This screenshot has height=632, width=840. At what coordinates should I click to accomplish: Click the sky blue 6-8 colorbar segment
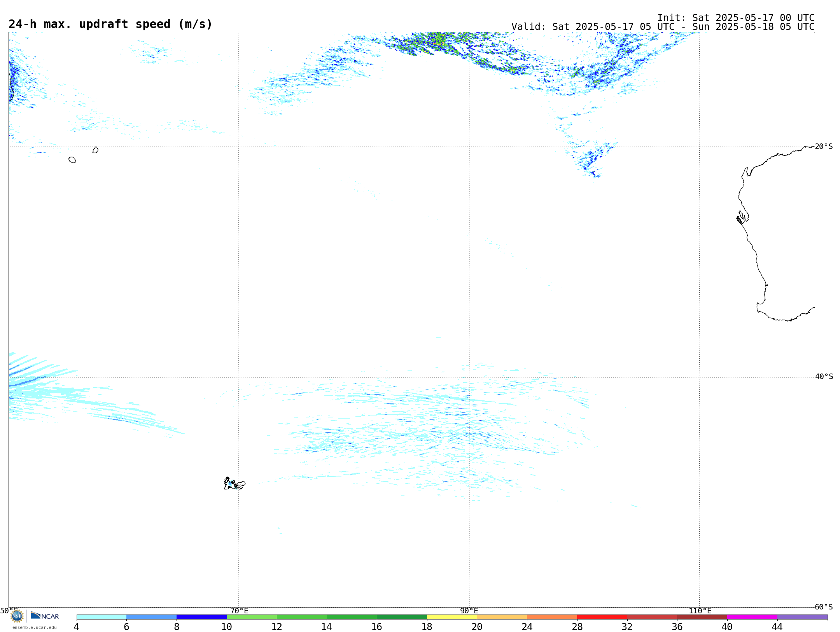pyautogui.click(x=152, y=617)
